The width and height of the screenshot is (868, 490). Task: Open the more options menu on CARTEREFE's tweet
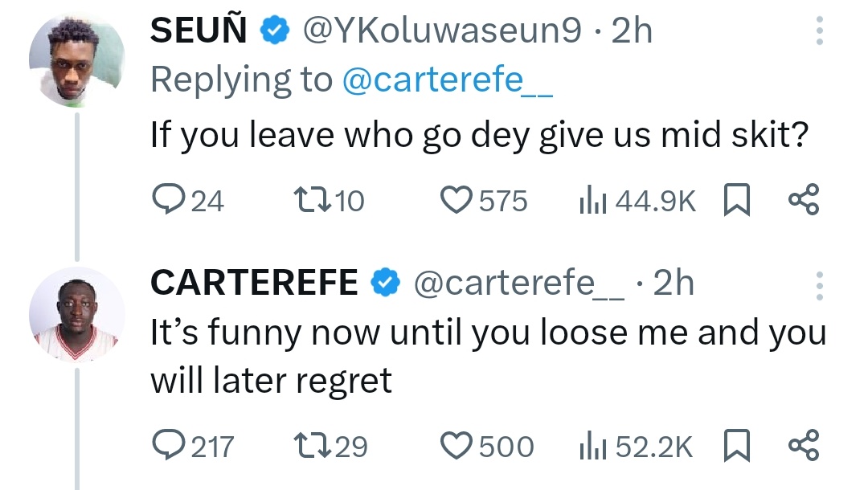coord(818,285)
